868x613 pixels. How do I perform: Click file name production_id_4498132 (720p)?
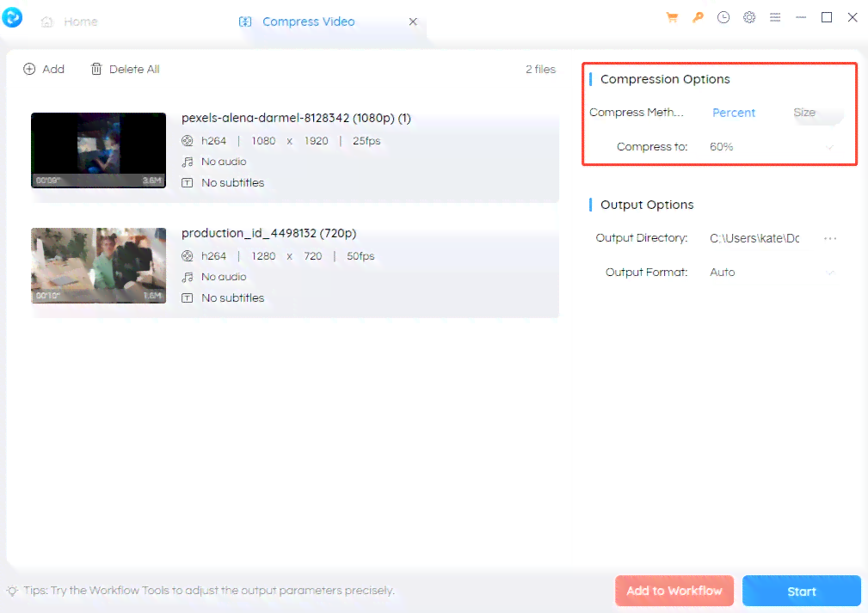coord(269,234)
